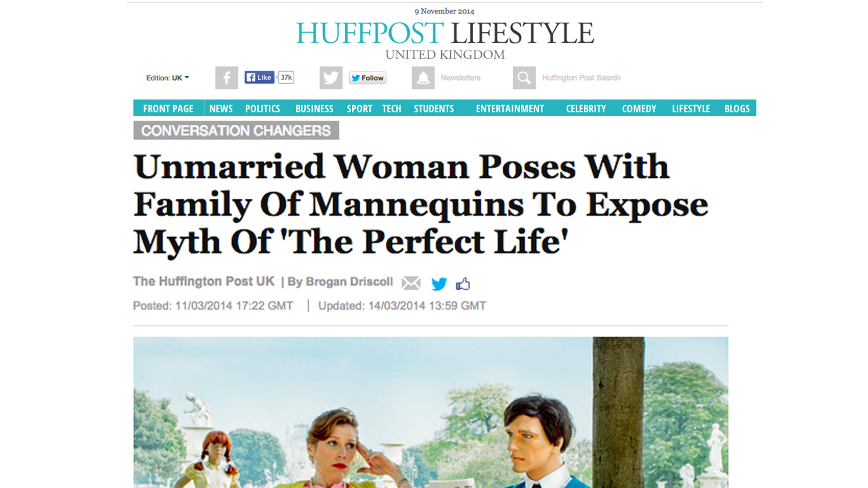This screenshot has width=868, height=488.
Task: Tweet article using blue bird icon
Action: point(439,284)
